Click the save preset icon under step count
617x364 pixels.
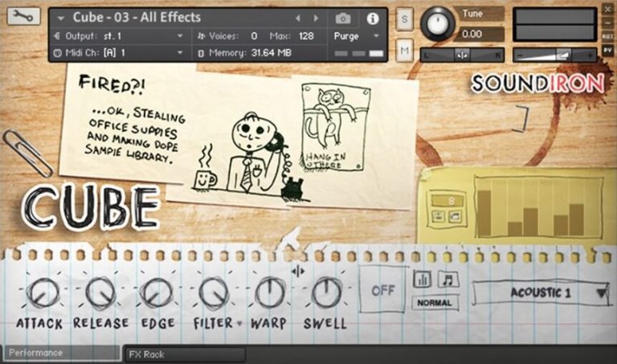(439, 216)
